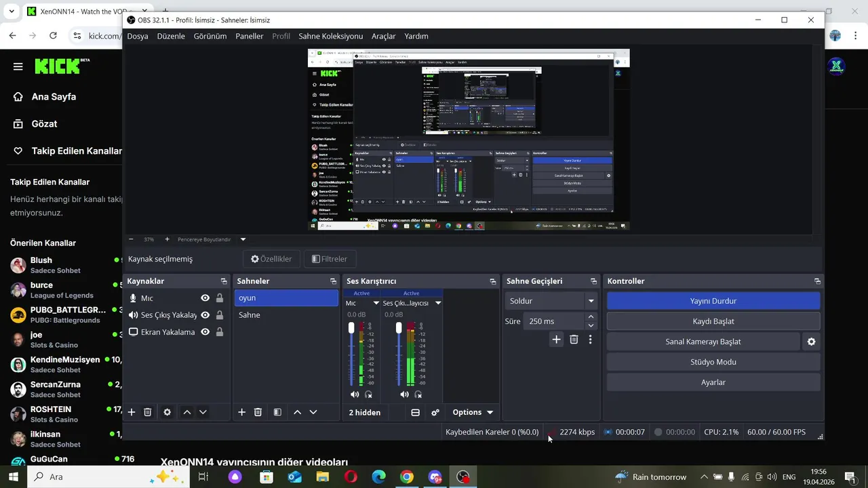Click the Süre 250 ms field
This screenshot has height=488, width=868.
click(x=553, y=321)
